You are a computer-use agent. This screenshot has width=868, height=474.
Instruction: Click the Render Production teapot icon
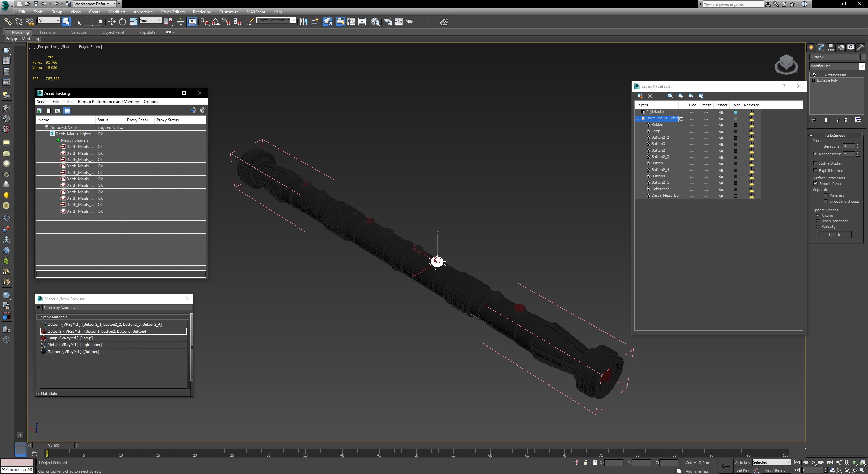click(410, 22)
